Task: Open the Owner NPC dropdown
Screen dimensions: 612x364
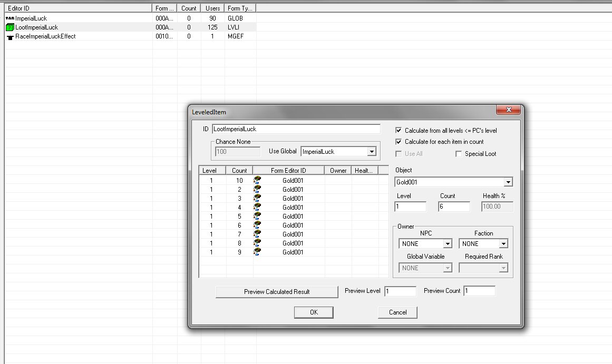Action: pyautogui.click(x=448, y=244)
